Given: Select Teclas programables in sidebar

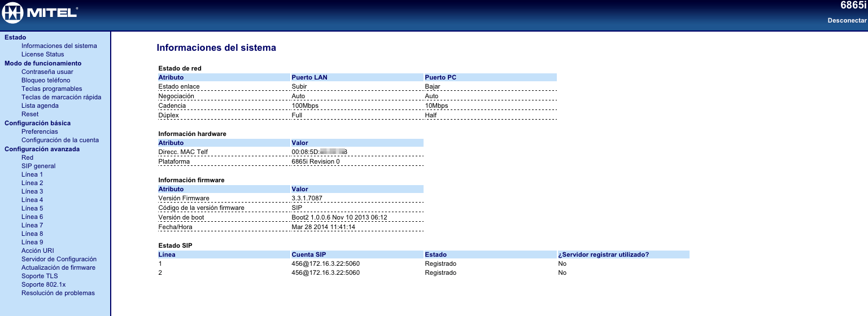Looking at the screenshot, I should click(x=51, y=89).
